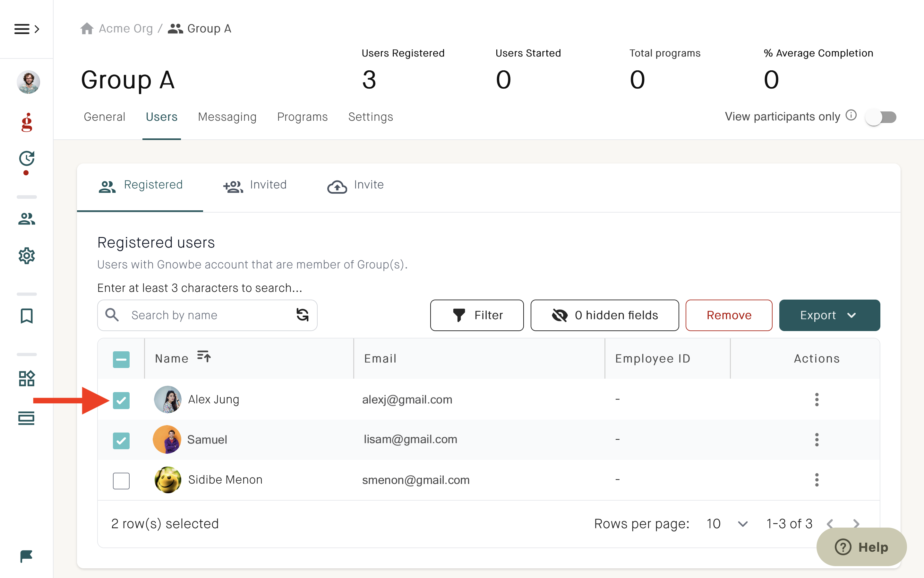The image size is (924, 578).
Task: Switch to the Users tab
Action: (x=161, y=117)
